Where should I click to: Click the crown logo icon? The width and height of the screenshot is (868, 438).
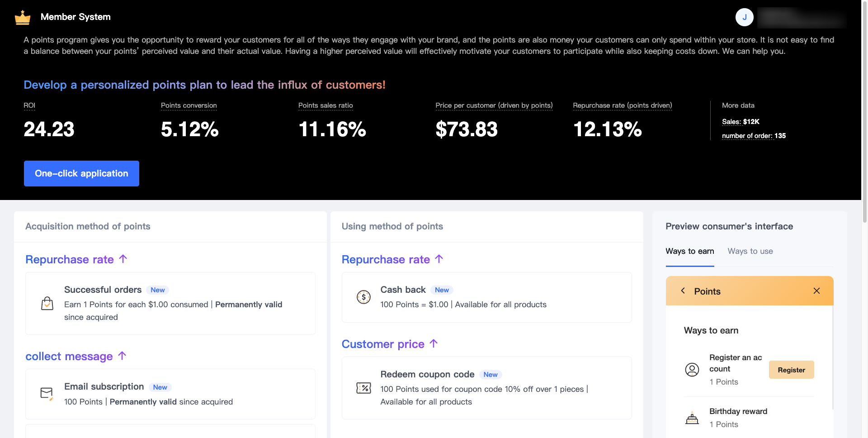[23, 18]
